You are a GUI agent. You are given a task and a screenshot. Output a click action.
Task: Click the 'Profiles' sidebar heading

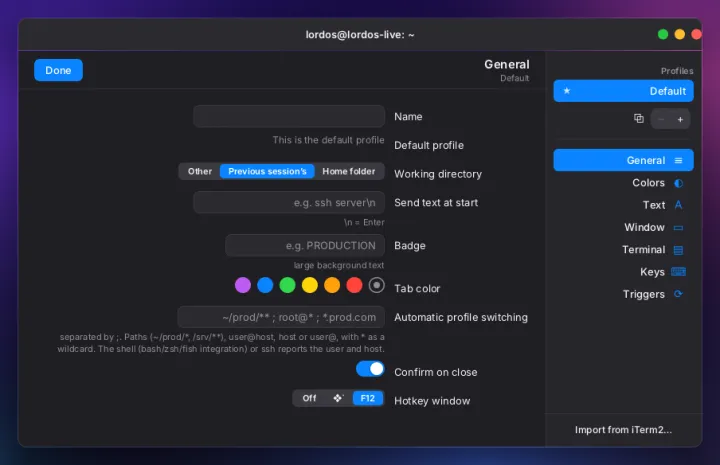tap(677, 71)
